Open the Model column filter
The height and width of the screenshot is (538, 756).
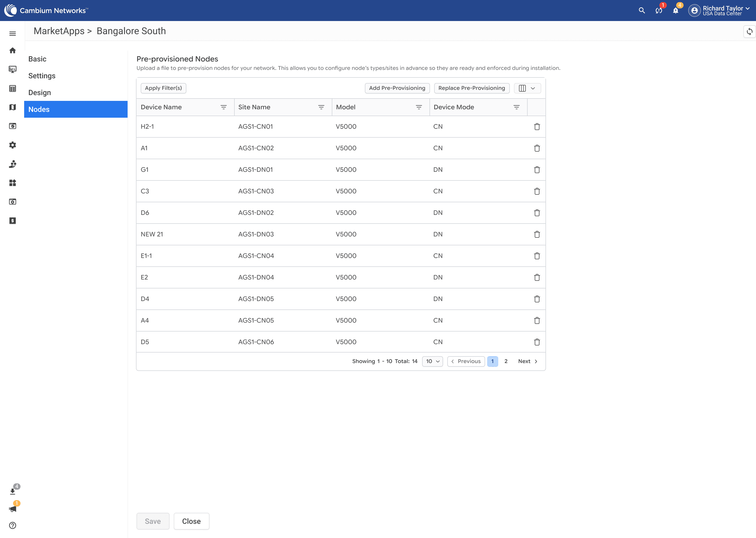point(419,107)
